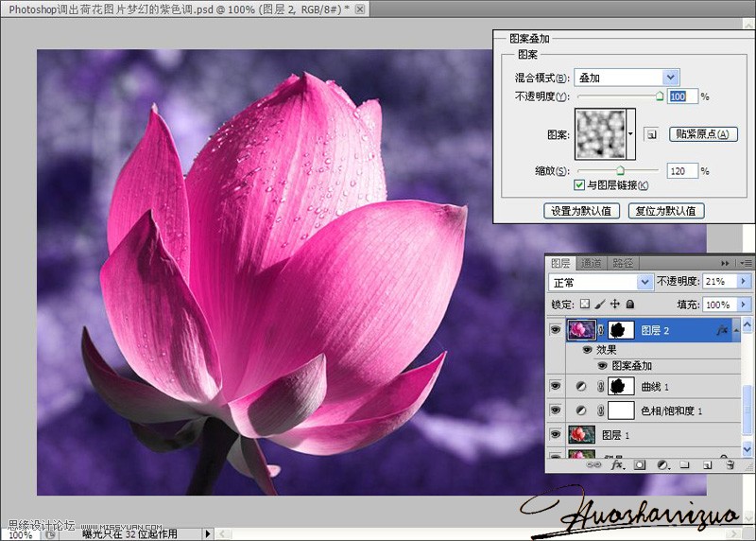Click the add layer mask icon
Image resolution: width=756 pixels, height=541 pixels.
[640, 464]
